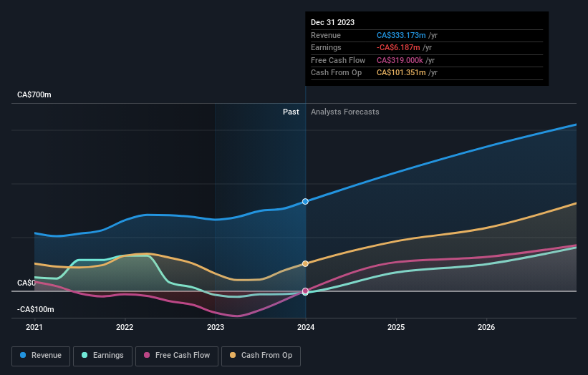Click the CA$333.173m revenue value
The image size is (588, 375).
401,35
